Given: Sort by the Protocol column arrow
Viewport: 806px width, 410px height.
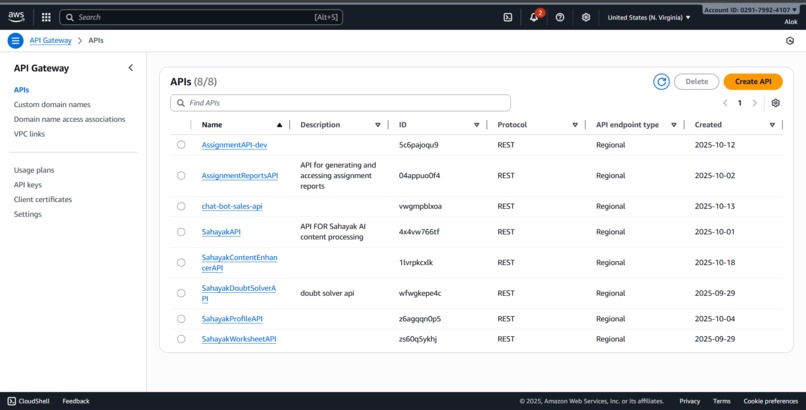Looking at the screenshot, I should click(575, 125).
